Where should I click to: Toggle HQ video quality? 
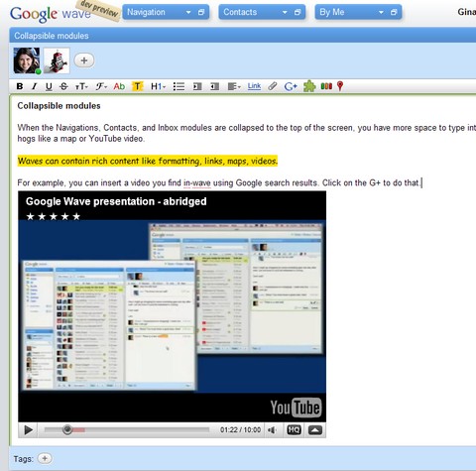pos(294,429)
